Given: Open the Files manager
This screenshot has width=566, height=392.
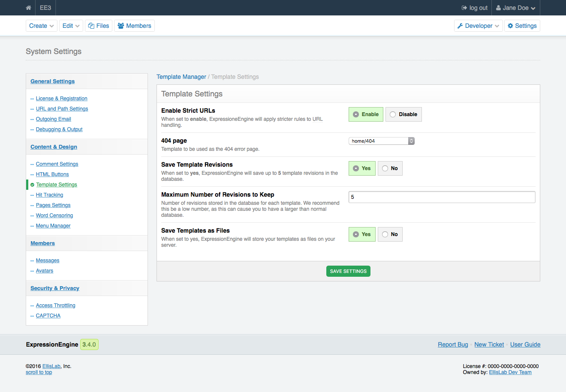Looking at the screenshot, I should pos(99,26).
